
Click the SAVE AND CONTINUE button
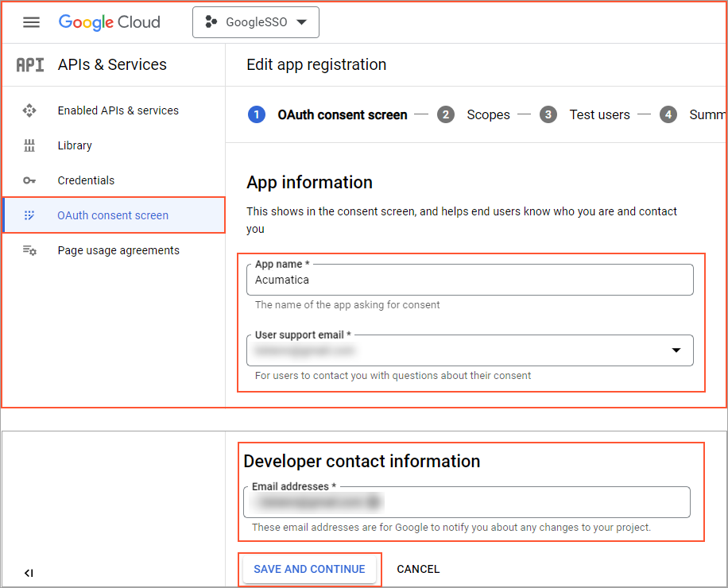pos(309,569)
